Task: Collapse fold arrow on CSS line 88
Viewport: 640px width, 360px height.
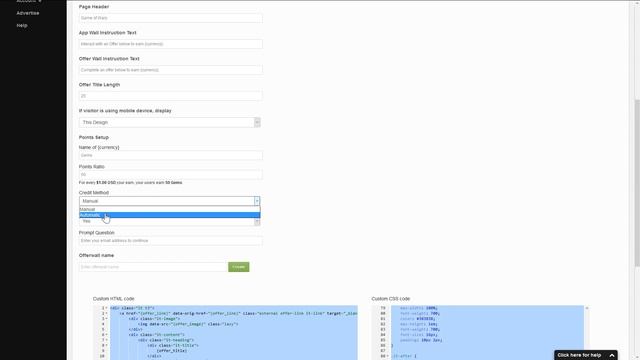Action: tap(388, 356)
